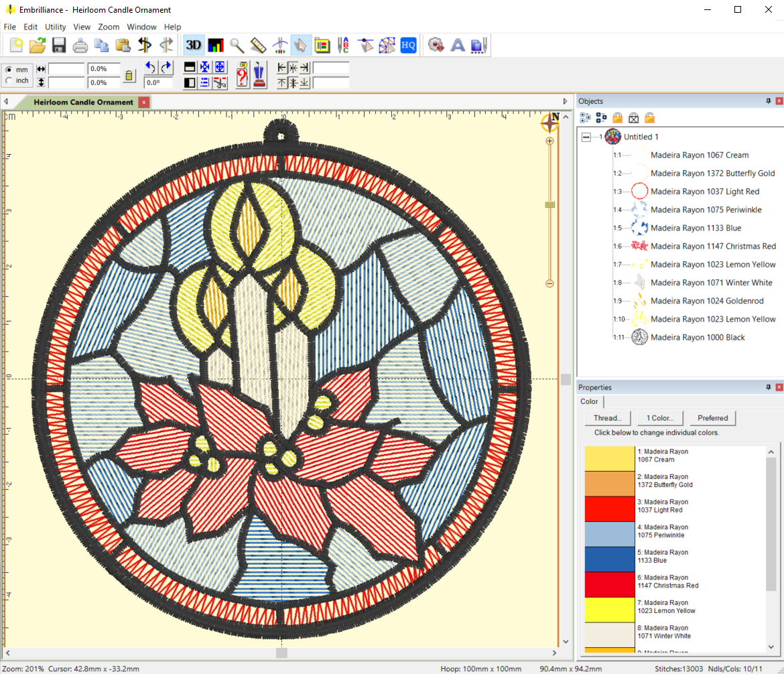Open the Utility menu
The width and height of the screenshot is (784, 674).
click(x=55, y=27)
